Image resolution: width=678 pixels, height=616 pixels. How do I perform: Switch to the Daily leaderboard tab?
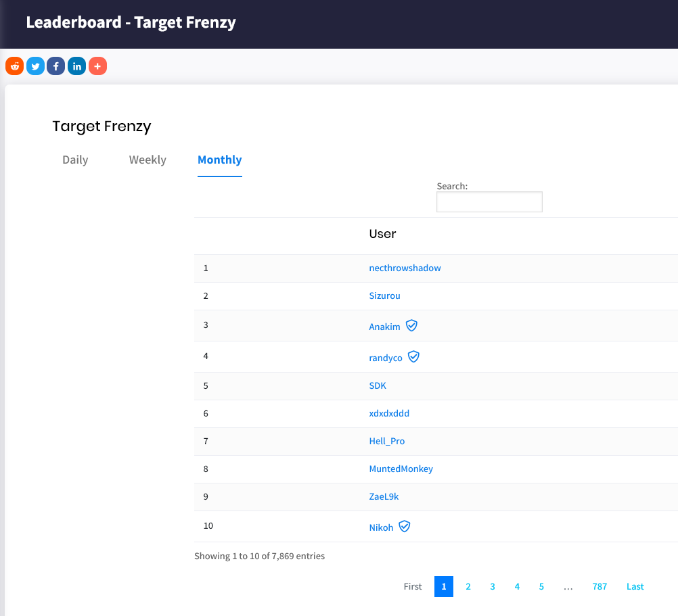(x=75, y=160)
